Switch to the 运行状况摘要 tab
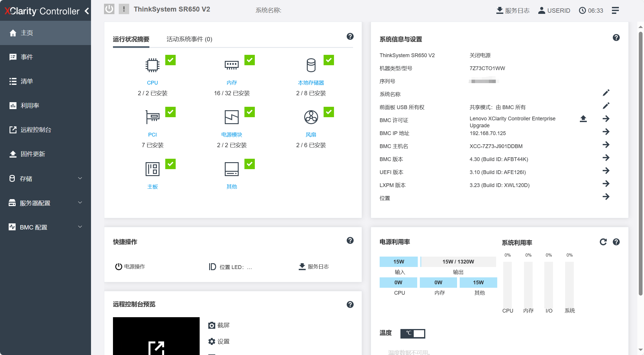 [x=131, y=39]
